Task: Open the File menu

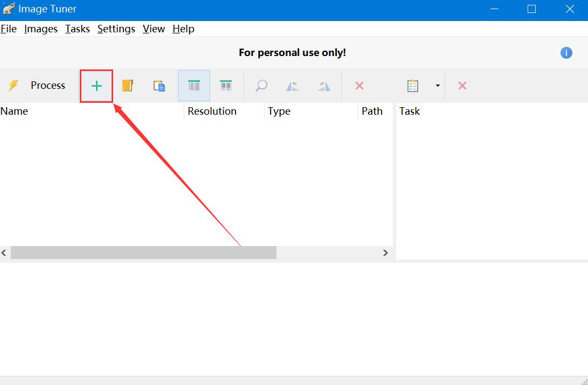Action: (x=9, y=29)
